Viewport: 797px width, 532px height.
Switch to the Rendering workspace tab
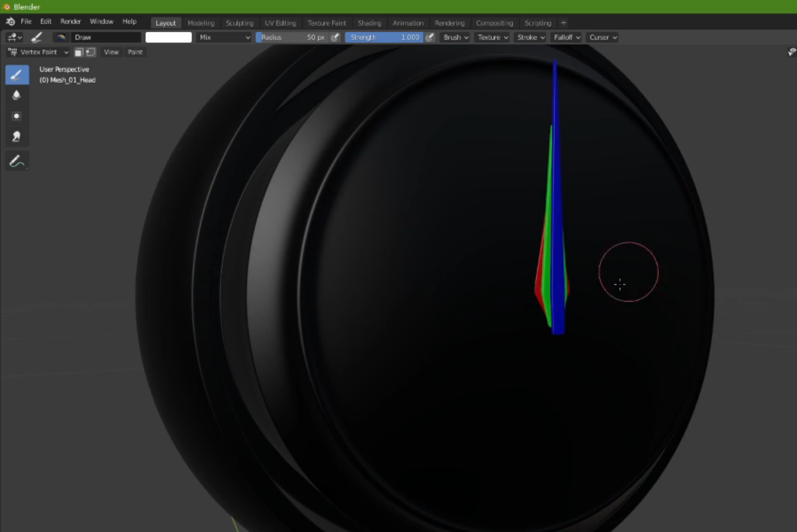click(450, 23)
